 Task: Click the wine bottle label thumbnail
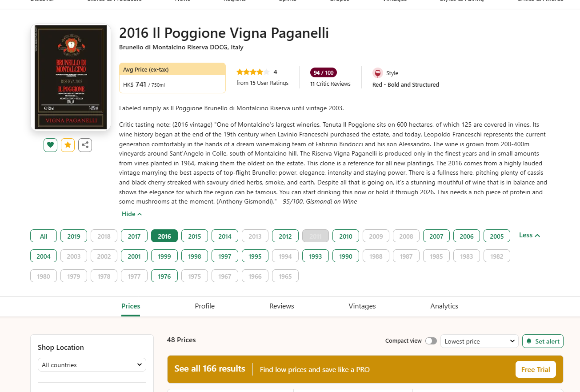point(70,77)
